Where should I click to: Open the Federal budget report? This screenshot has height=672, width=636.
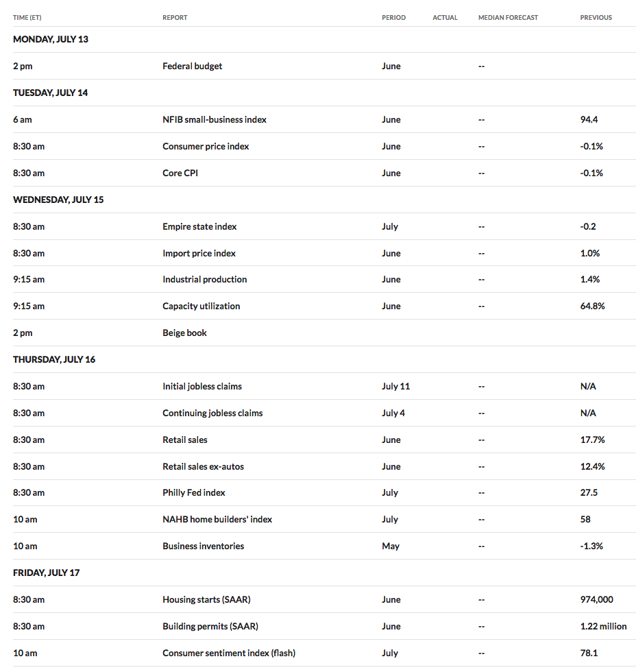[x=193, y=66]
